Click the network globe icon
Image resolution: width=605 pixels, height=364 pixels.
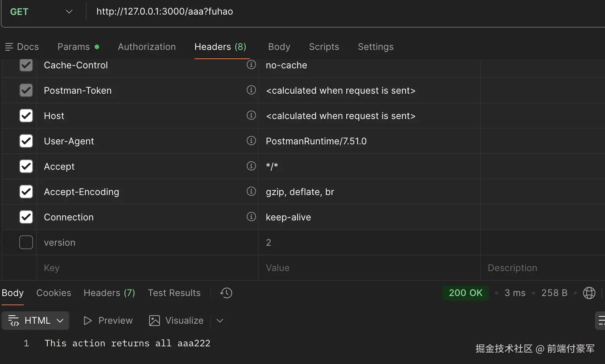(589, 293)
